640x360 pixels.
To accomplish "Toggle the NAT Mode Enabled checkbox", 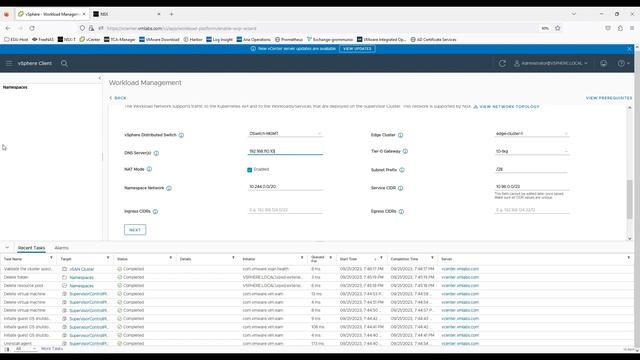I will click(250, 170).
